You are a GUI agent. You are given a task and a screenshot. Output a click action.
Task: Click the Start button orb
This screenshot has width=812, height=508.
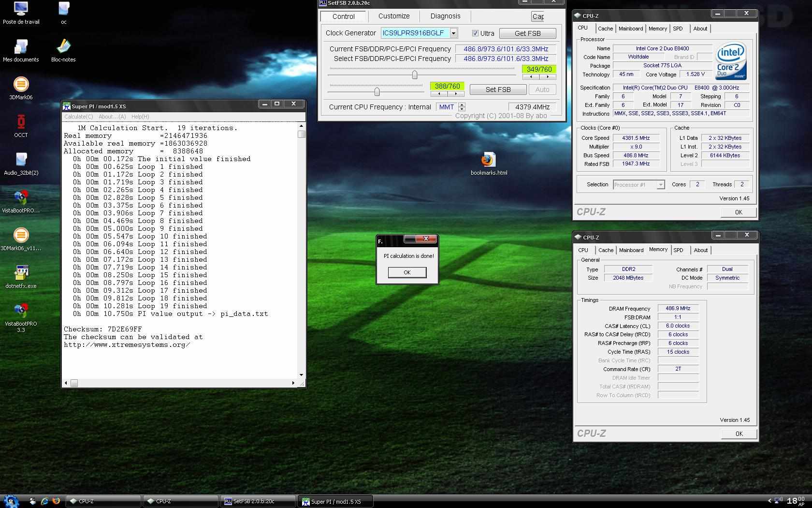pyautogui.click(x=10, y=501)
